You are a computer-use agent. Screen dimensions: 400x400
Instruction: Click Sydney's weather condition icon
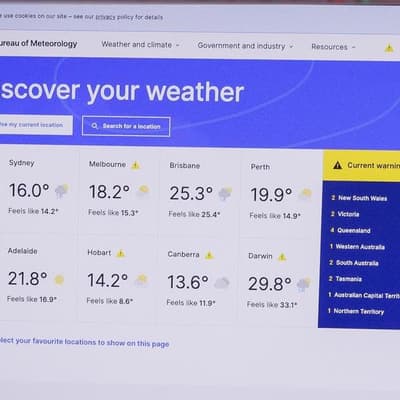coord(62,191)
